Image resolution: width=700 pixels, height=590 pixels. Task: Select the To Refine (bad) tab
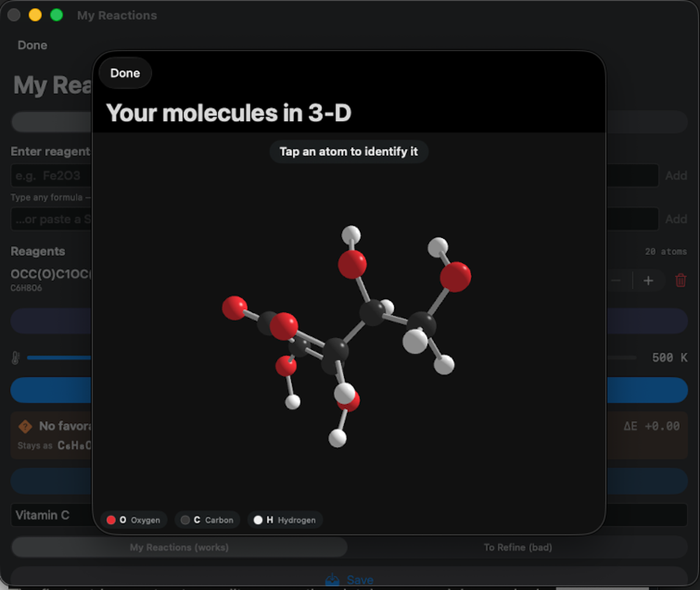518,547
